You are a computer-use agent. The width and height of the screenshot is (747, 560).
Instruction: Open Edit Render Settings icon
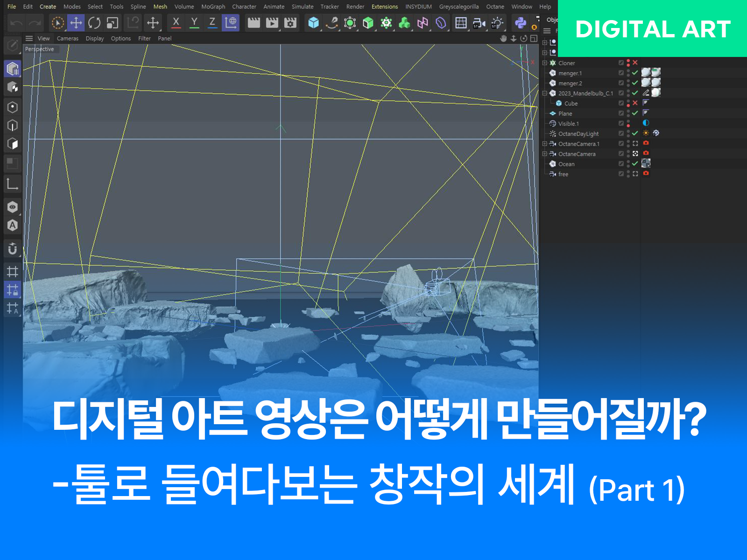pyautogui.click(x=290, y=22)
